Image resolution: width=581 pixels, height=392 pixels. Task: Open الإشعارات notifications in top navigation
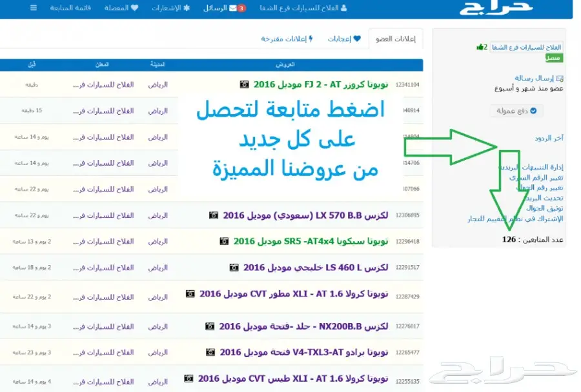[x=170, y=8]
